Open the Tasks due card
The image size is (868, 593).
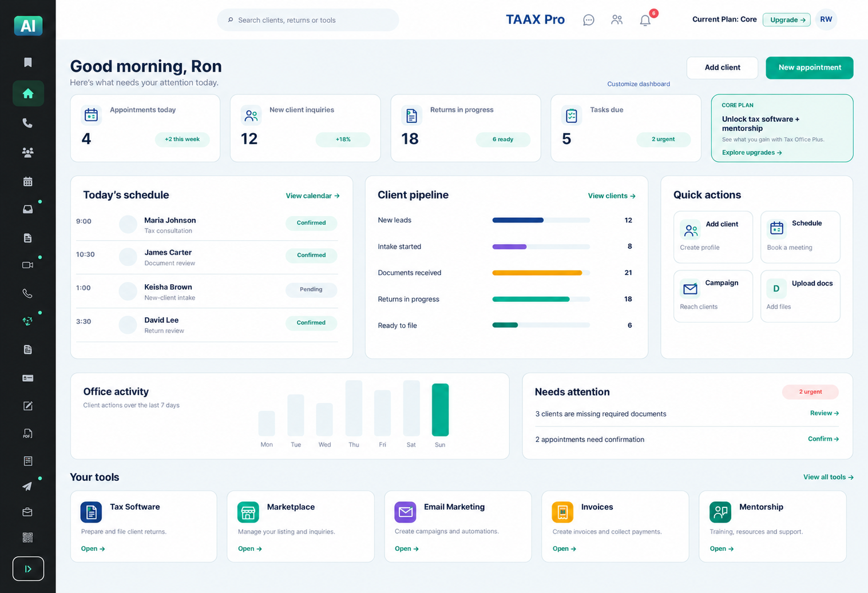[x=625, y=128]
